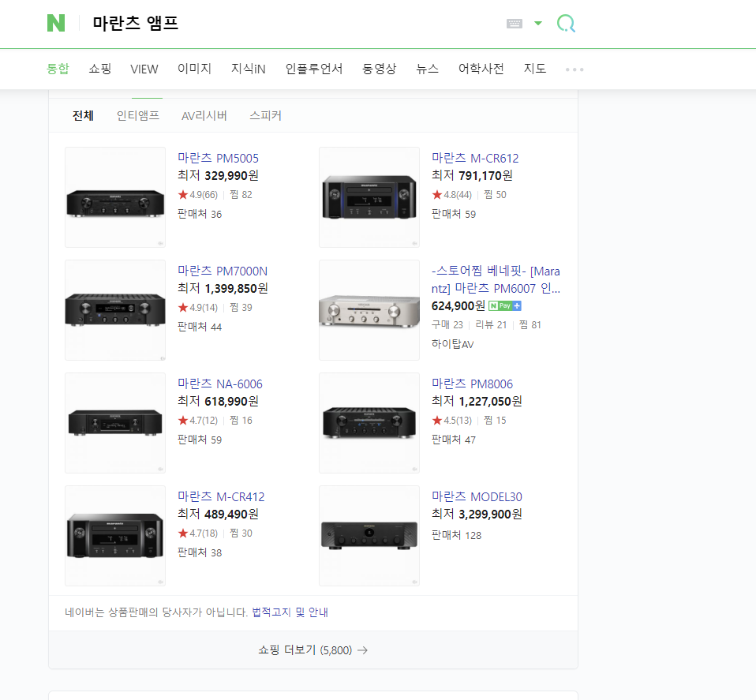756x700 pixels.
Task: Click 판매처 47 under PM8006
Action: [454, 440]
